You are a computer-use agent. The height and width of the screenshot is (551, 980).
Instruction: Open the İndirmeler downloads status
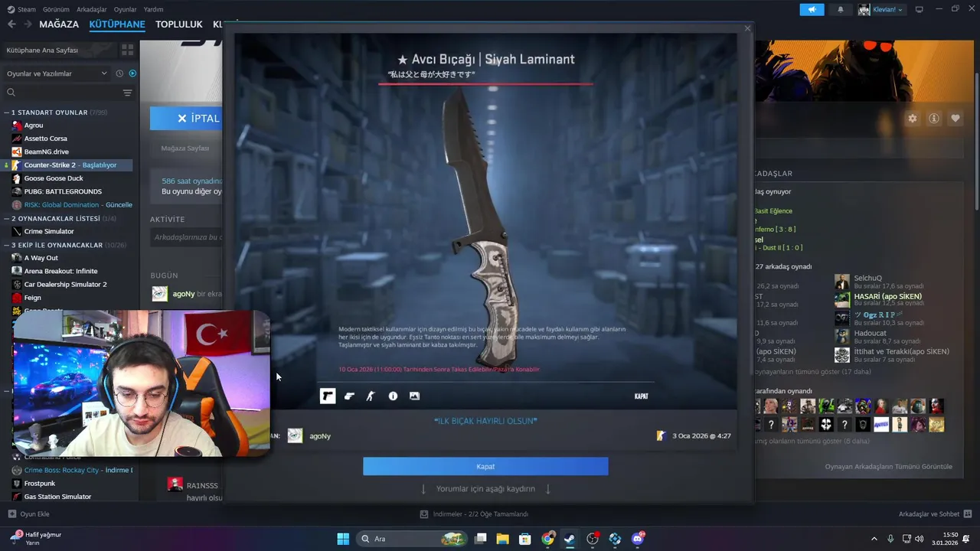(474, 514)
